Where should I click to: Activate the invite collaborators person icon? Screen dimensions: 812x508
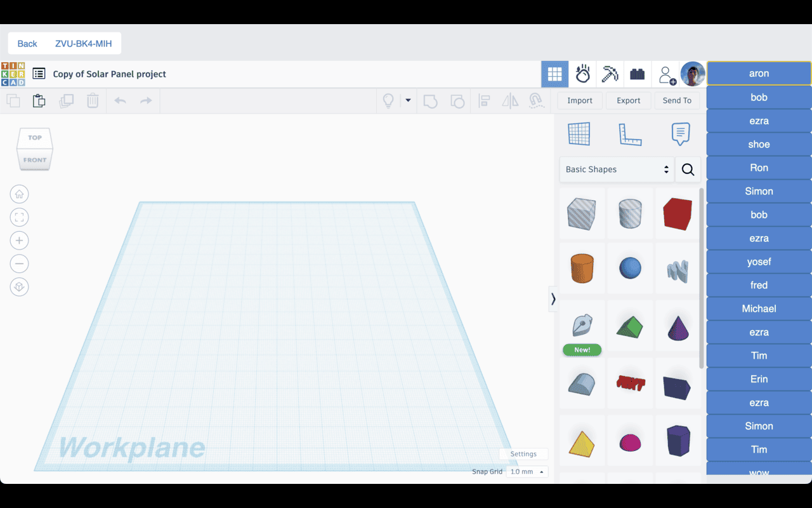point(666,74)
